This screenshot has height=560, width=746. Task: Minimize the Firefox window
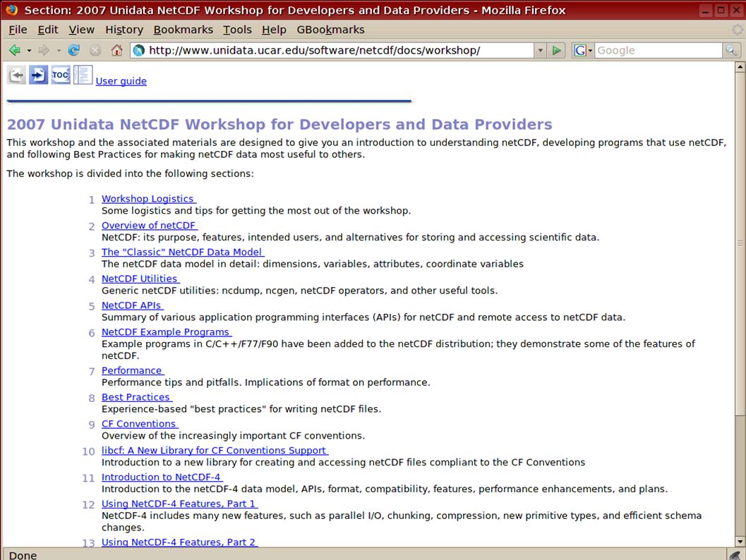coord(706,10)
